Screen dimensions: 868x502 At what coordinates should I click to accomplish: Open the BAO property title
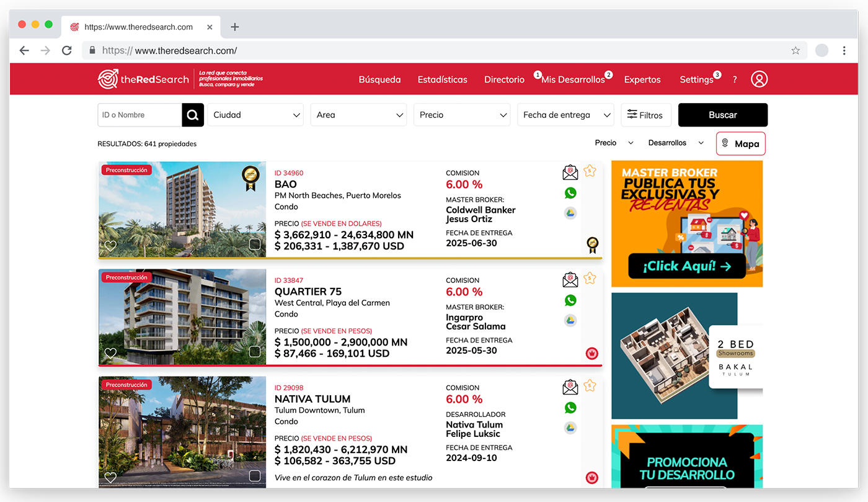pos(286,184)
